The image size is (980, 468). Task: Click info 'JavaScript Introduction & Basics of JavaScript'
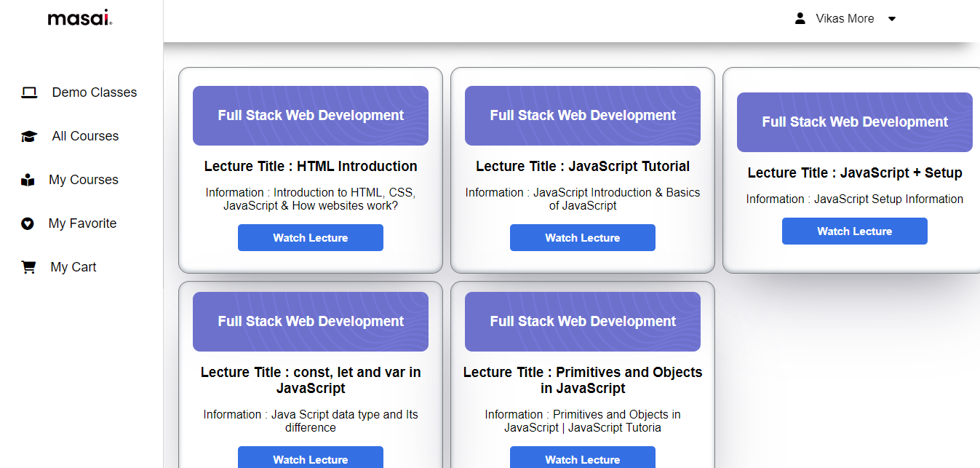click(x=583, y=199)
